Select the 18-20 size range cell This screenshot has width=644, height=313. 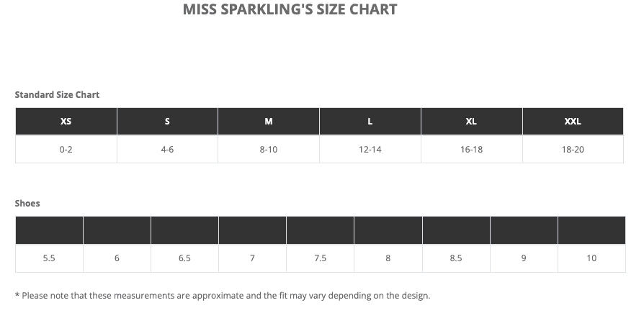573,150
